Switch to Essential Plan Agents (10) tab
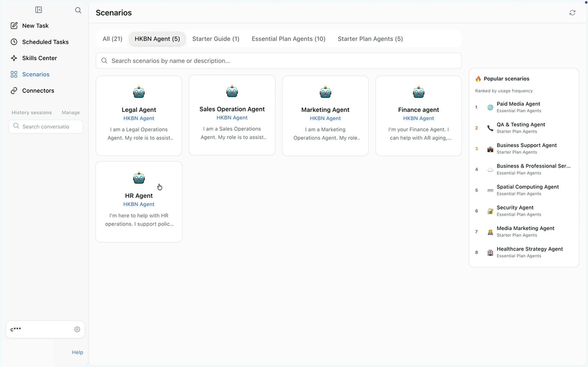588x367 pixels. point(288,39)
